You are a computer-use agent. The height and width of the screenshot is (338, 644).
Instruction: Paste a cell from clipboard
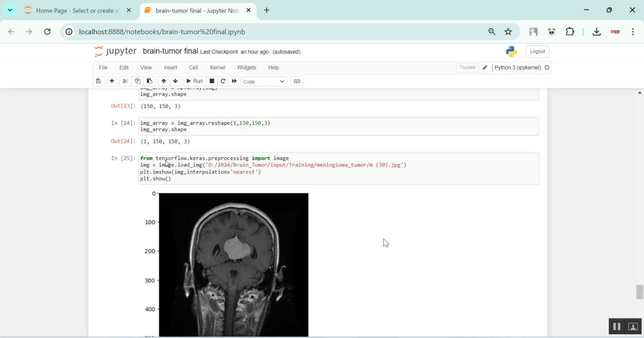pyautogui.click(x=149, y=81)
